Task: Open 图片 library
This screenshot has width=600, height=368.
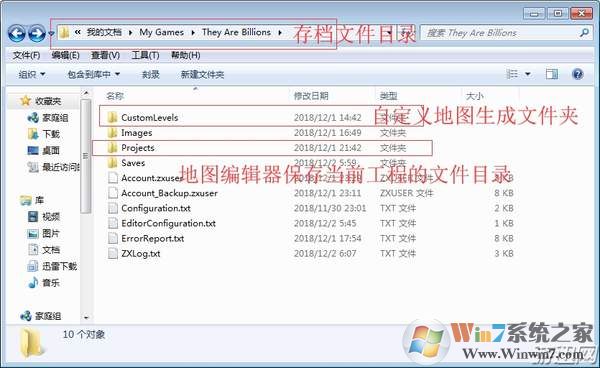Action: [51, 233]
